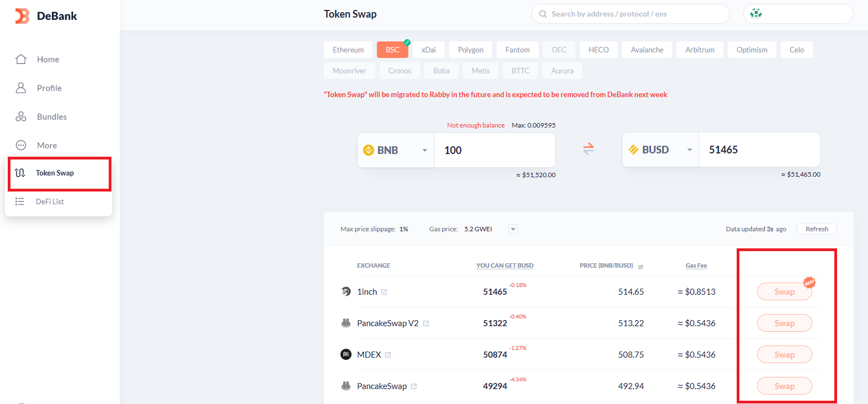Click the Gas Fee column header
The width and height of the screenshot is (868, 404).
click(x=696, y=265)
